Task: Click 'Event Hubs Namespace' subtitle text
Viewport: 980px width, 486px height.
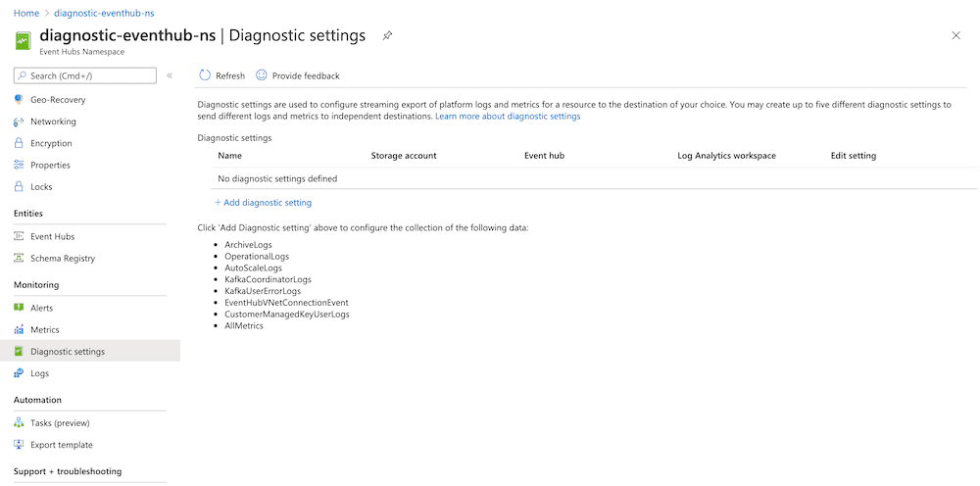Action: click(x=82, y=52)
